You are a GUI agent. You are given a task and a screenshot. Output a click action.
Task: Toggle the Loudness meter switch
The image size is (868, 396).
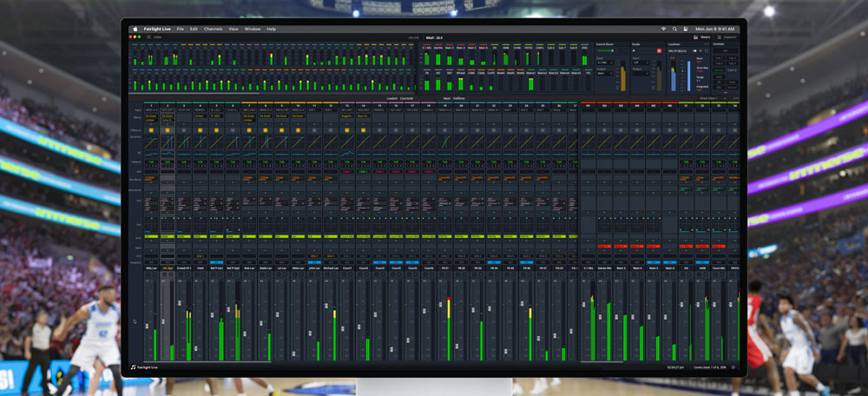tap(695, 50)
